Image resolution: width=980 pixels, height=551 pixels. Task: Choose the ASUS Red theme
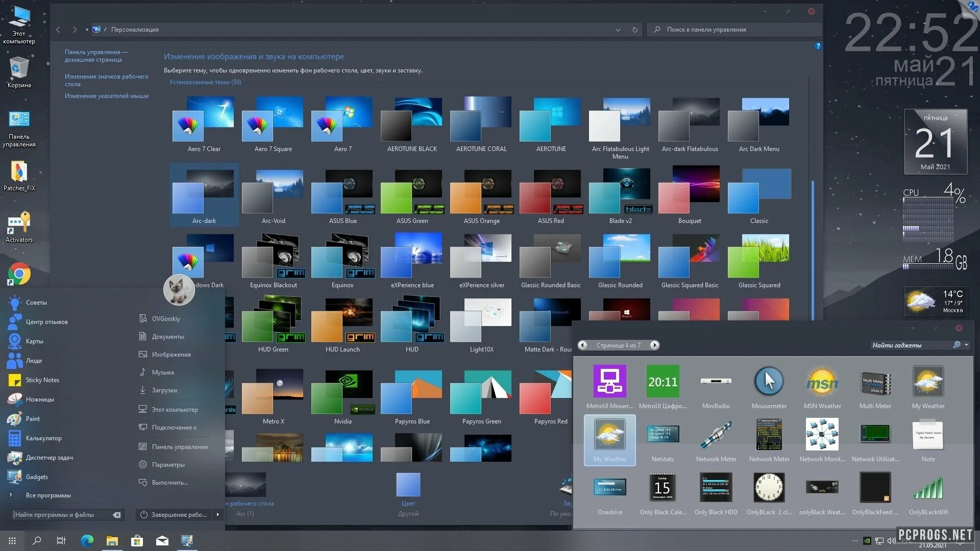[551, 196]
